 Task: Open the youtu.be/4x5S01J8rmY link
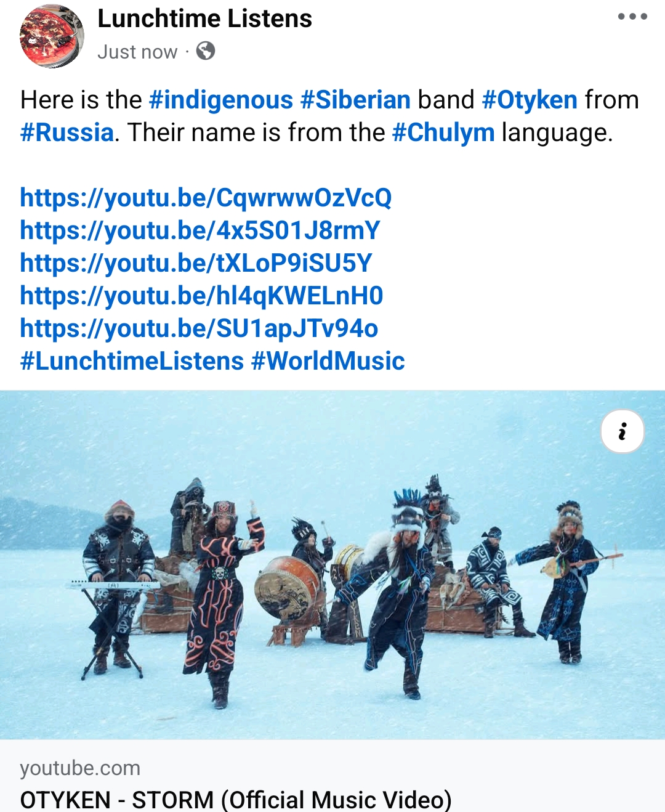click(x=200, y=230)
